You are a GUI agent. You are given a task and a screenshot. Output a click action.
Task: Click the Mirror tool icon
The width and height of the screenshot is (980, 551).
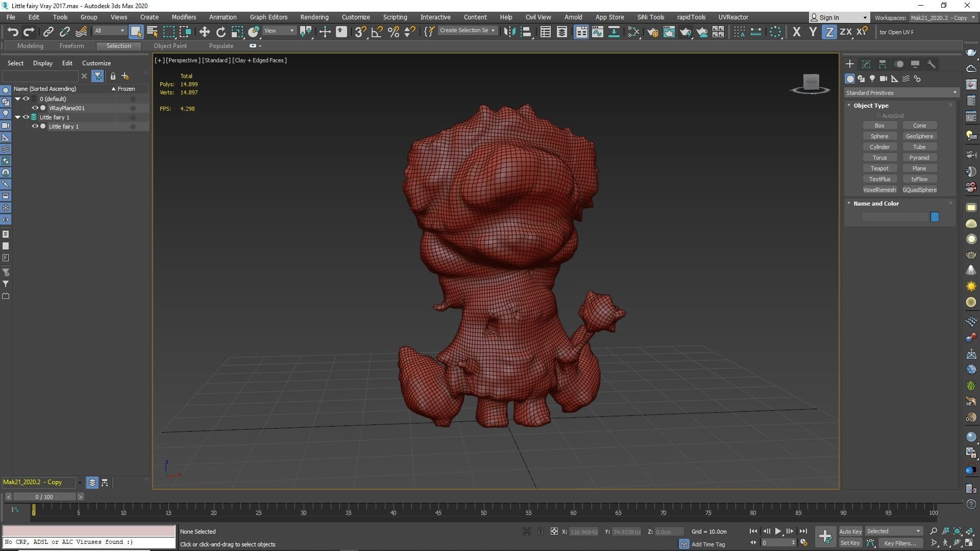pos(509,32)
